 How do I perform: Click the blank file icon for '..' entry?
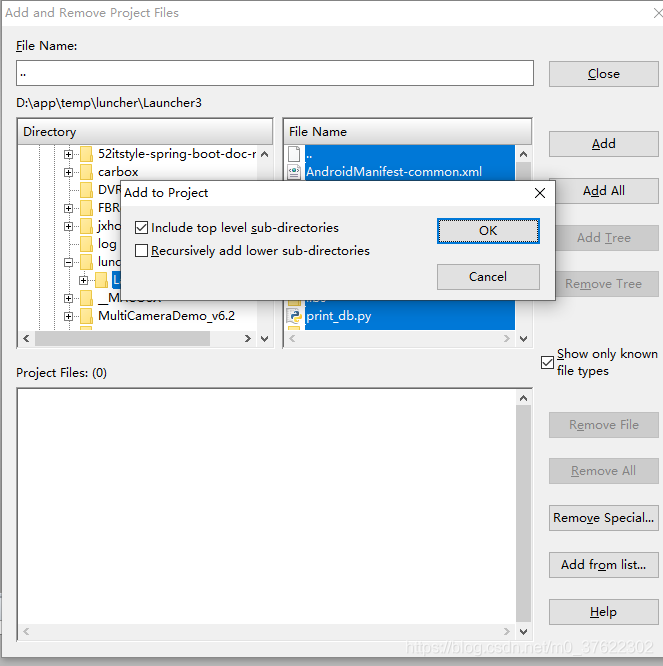pyautogui.click(x=294, y=154)
